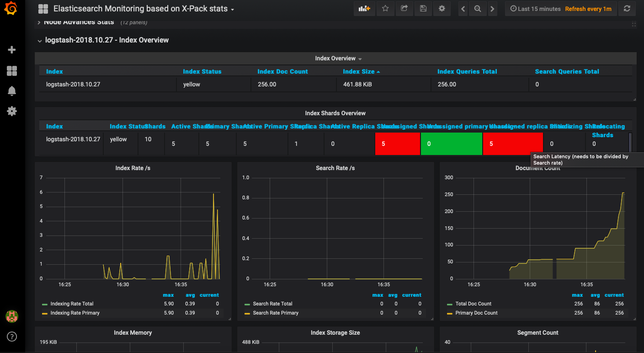Screen dimensions: 644x353
Task: Collapse the logstash-2018.10.27 Index Overview row
Action: tap(107, 40)
